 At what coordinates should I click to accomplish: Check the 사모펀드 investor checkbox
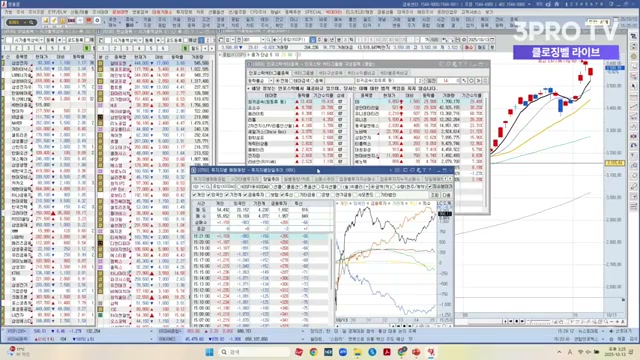click(355, 195)
